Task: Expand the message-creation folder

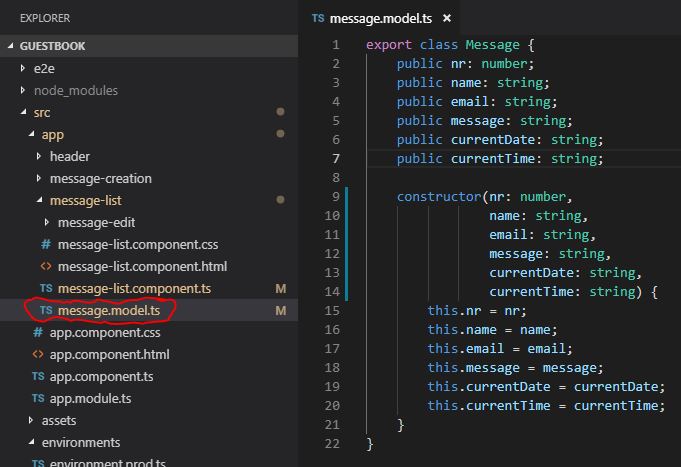Action: pyautogui.click(x=39, y=178)
